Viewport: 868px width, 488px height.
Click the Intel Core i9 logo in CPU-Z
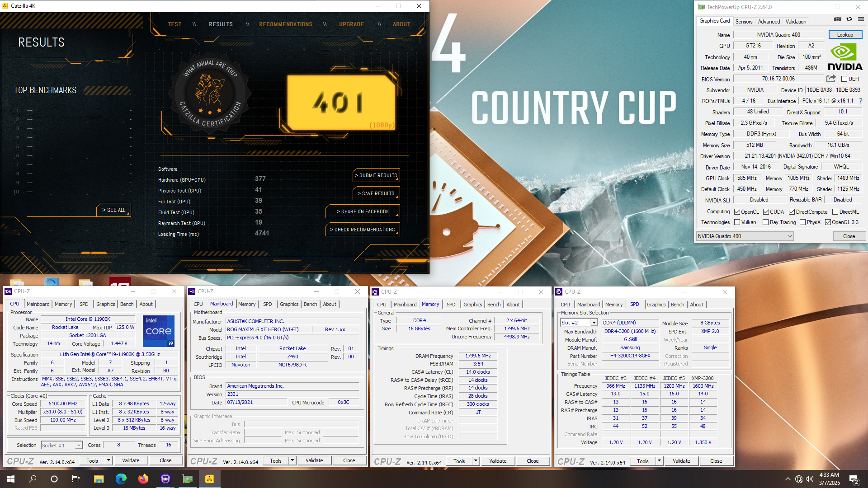point(159,331)
